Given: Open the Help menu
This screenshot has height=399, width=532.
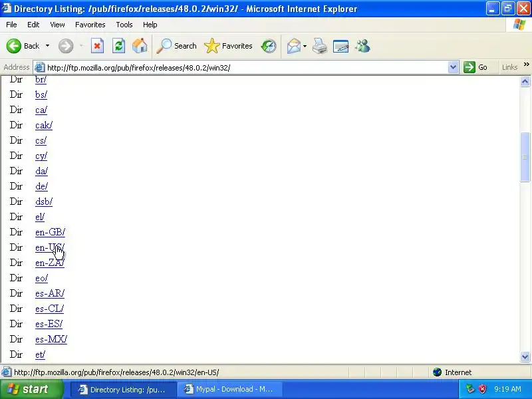Looking at the screenshot, I should tap(150, 25).
